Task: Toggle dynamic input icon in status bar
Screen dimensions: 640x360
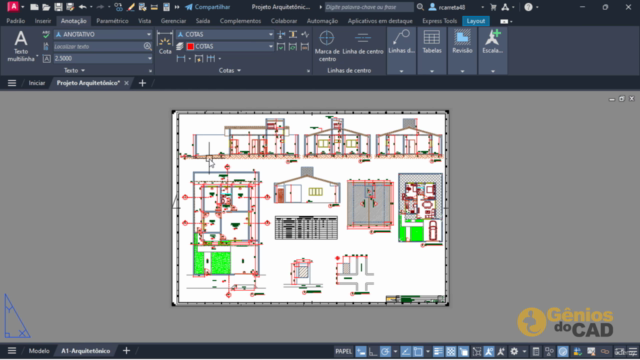Action: point(361,351)
